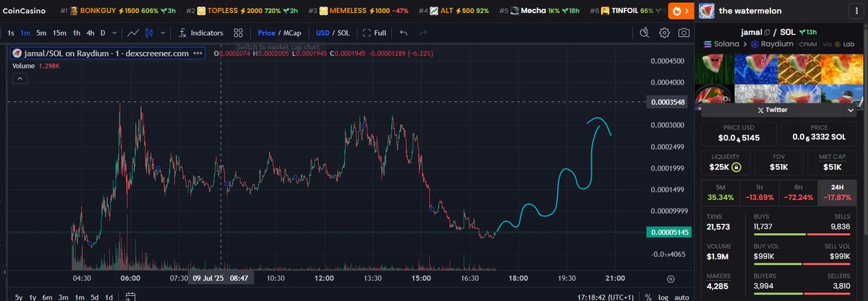Toggle percent scale on price axis
868x301 pixels.
[647, 297]
